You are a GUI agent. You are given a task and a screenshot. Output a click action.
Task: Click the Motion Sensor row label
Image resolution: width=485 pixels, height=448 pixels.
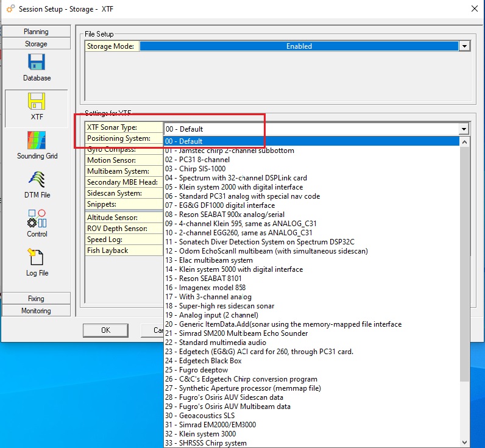124,160
